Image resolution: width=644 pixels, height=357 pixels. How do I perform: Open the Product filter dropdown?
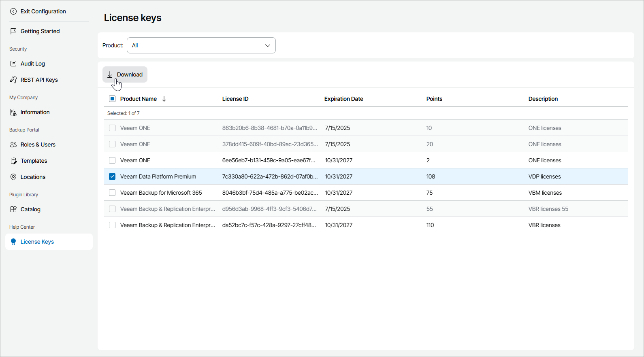(x=201, y=45)
